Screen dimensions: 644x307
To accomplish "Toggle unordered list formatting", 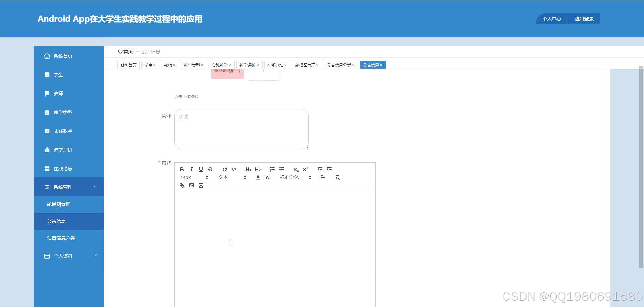I will pyautogui.click(x=281, y=169).
